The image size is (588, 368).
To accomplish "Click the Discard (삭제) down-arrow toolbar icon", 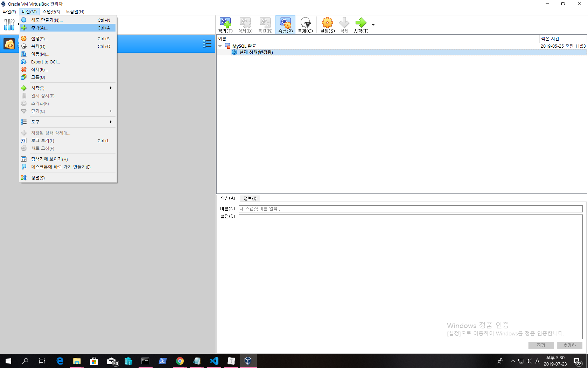I will (x=344, y=25).
